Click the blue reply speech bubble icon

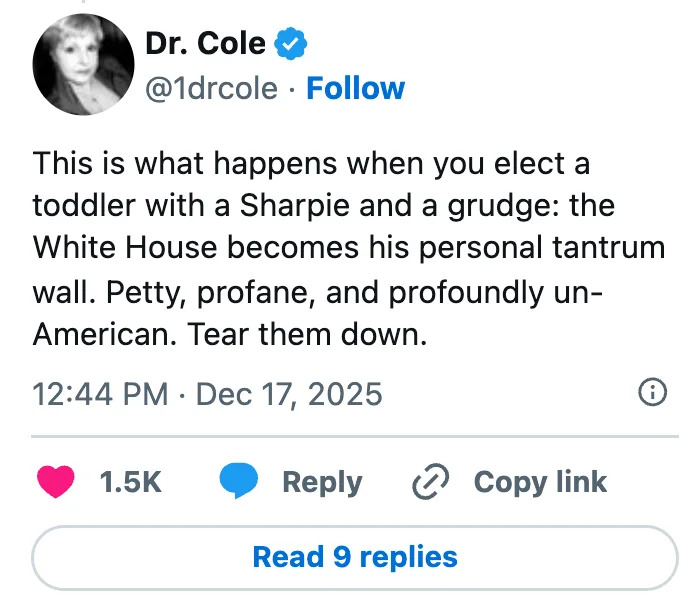pos(240,482)
